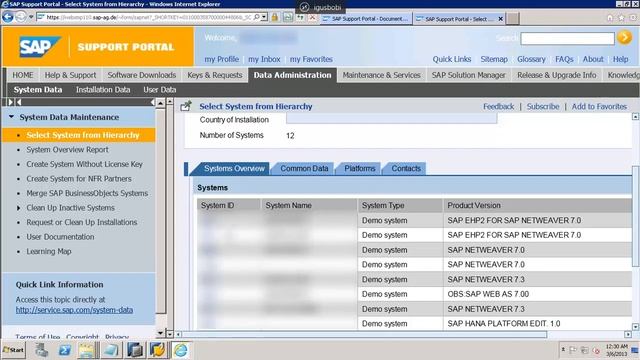Open the Glossary link
Viewport: 640px width, 360px height.
click(531, 59)
